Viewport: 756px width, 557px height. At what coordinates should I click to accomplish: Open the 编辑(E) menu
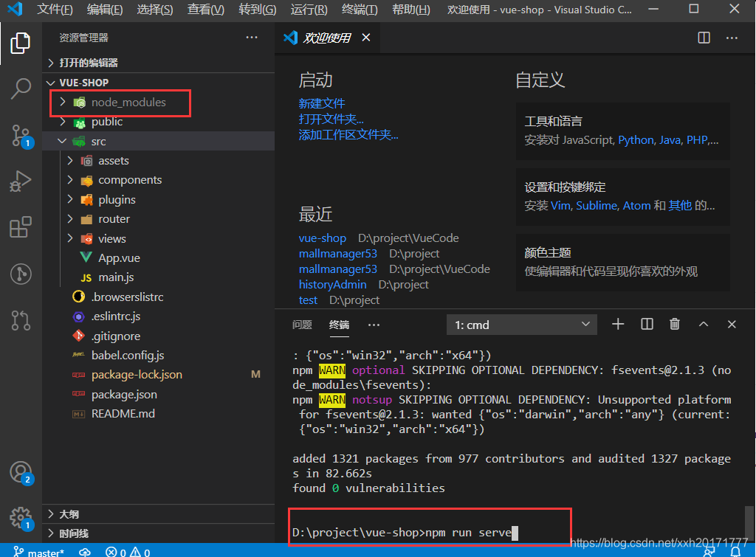click(105, 10)
